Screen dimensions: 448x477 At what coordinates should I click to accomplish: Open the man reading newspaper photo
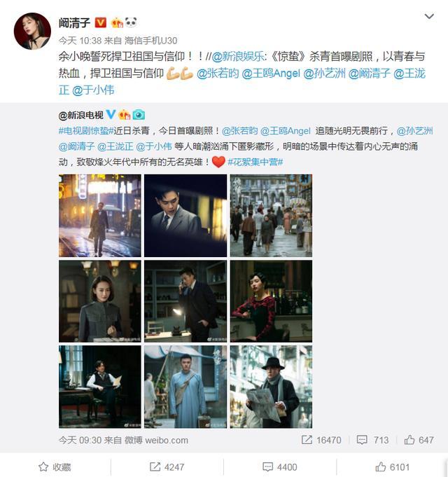click(271, 387)
